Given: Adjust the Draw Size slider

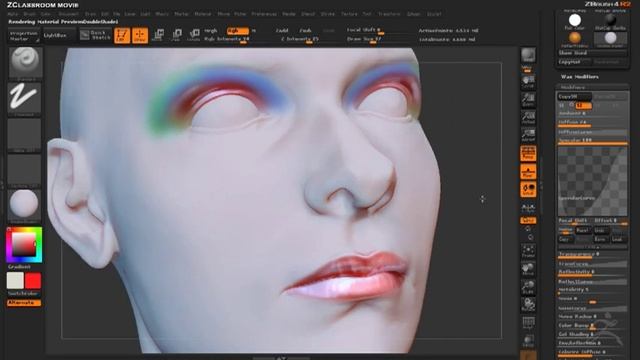Looking at the screenshot, I should coord(364,39).
